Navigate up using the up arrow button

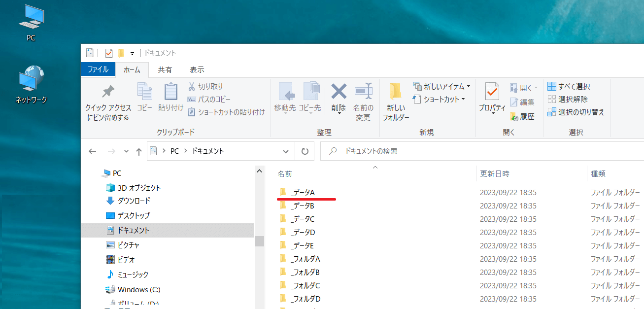pyautogui.click(x=139, y=151)
